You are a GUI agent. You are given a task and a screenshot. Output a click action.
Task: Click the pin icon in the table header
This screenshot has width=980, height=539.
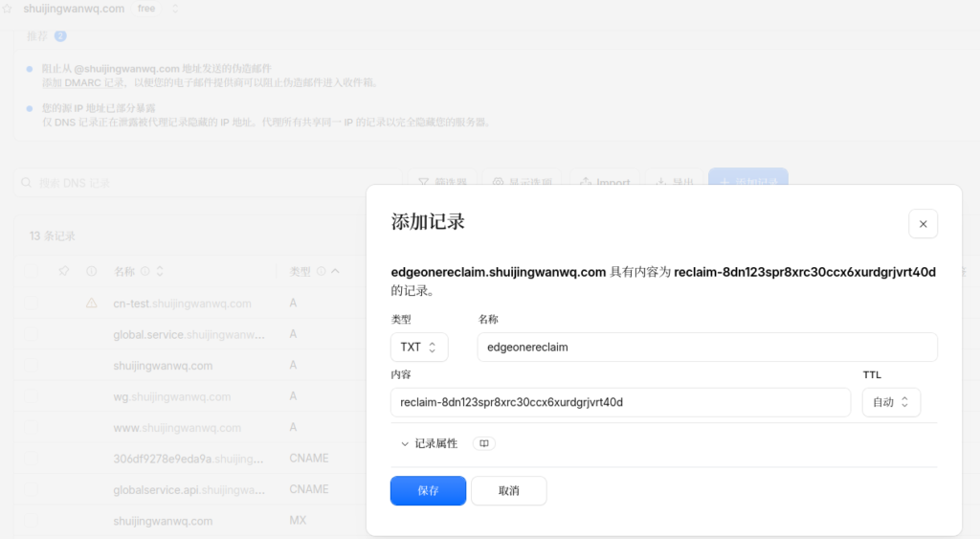[x=64, y=271]
